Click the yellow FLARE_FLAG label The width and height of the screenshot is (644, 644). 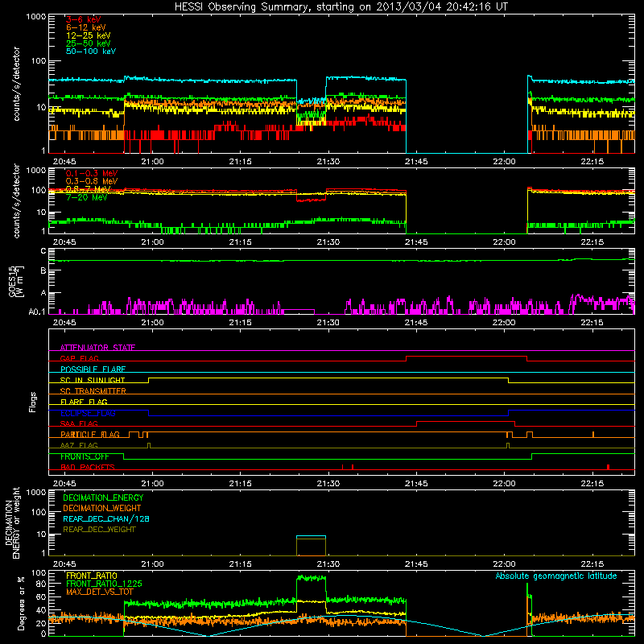click(84, 402)
